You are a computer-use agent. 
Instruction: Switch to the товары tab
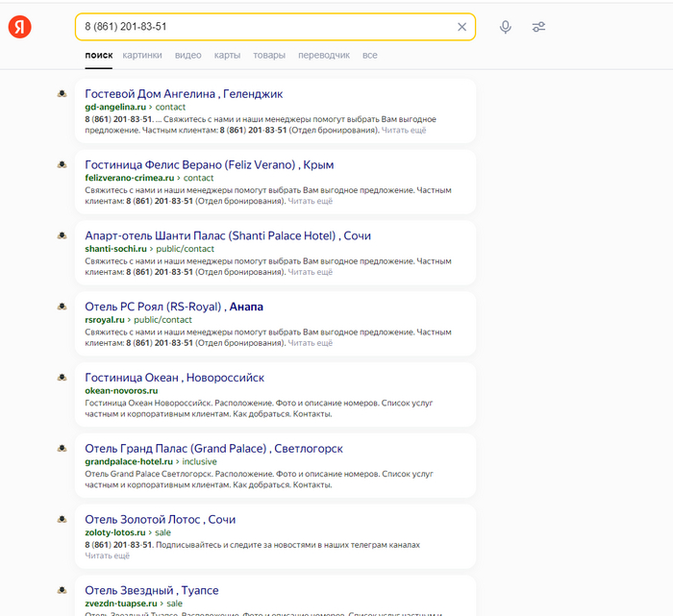point(269,56)
